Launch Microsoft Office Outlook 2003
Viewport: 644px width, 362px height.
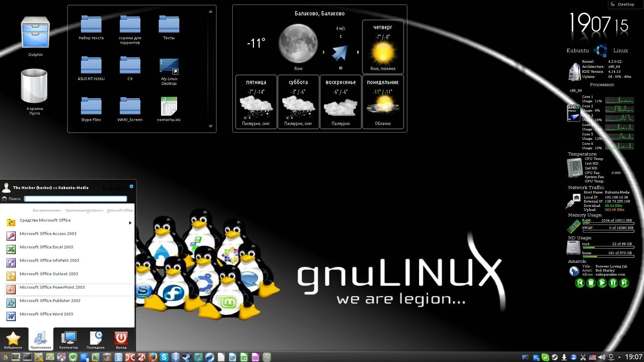69,276
